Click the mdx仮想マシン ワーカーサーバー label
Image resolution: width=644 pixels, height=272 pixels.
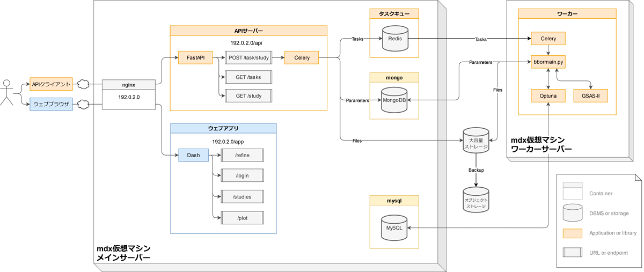[541, 144]
